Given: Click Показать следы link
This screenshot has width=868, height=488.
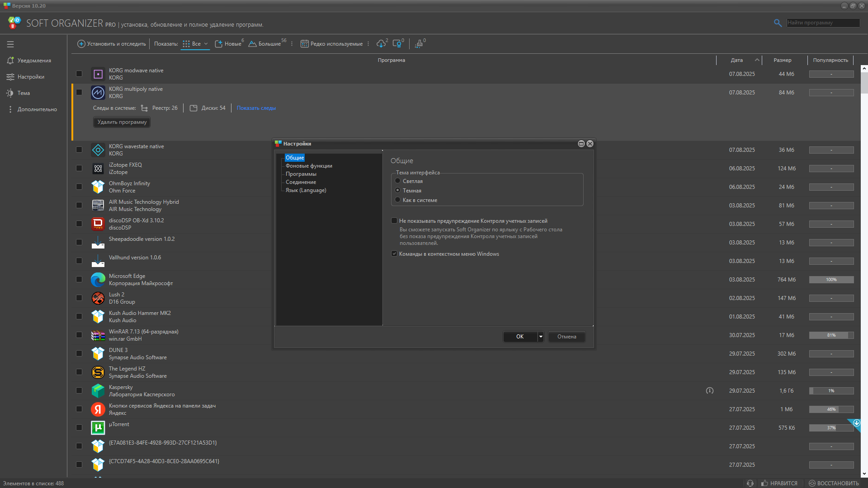Looking at the screenshot, I should 256,108.
